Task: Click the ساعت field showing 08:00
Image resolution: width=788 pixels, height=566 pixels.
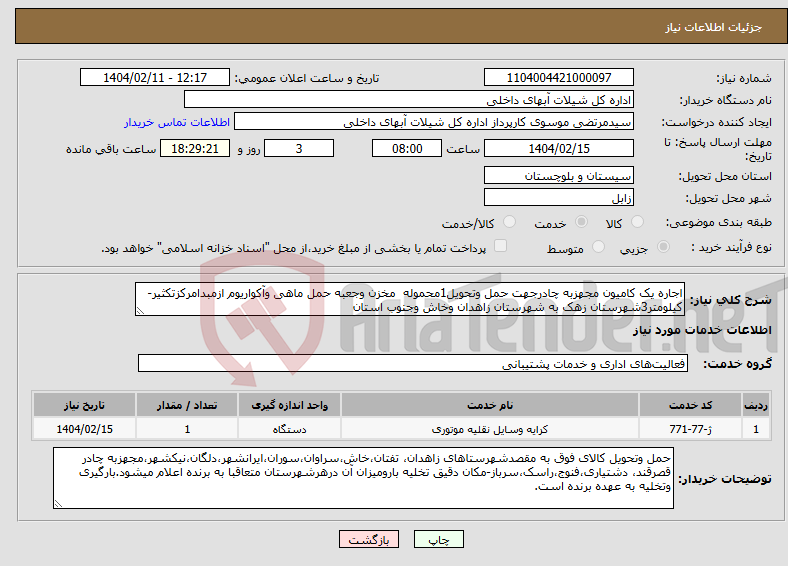Action: tap(407, 148)
